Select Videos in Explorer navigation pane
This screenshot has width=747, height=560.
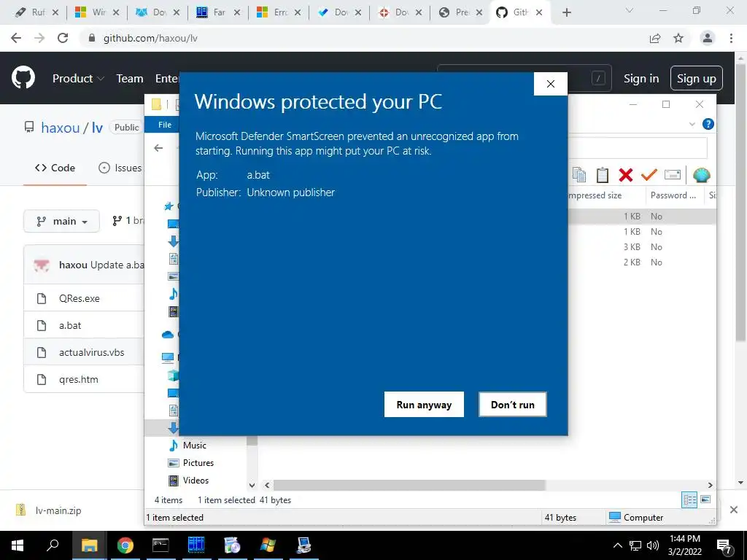196,481
